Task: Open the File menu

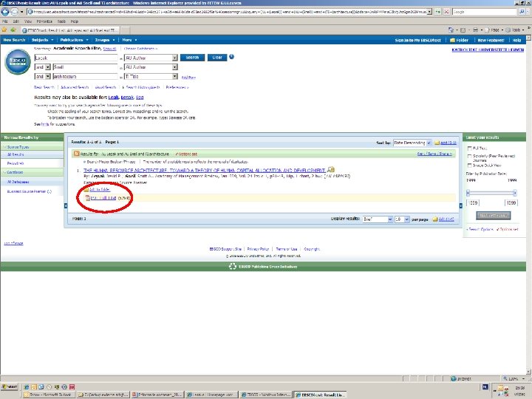Action: pyautogui.click(x=5, y=21)
